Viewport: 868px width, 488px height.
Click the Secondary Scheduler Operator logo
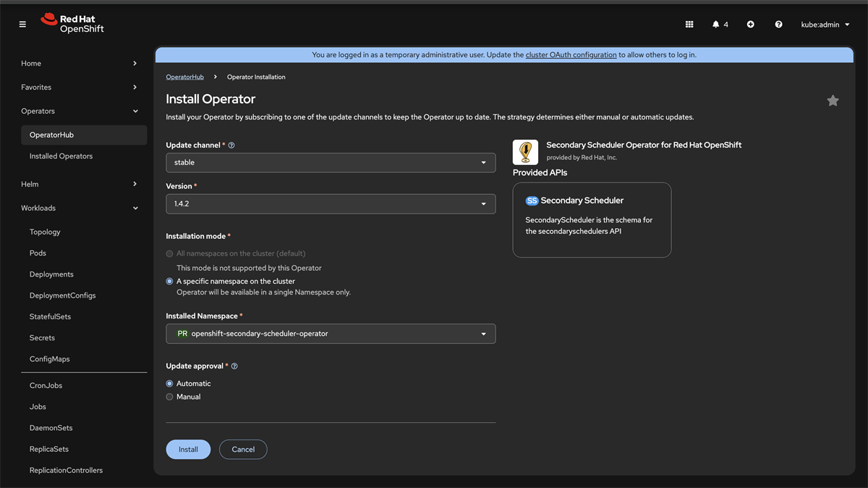coord(525,152)
